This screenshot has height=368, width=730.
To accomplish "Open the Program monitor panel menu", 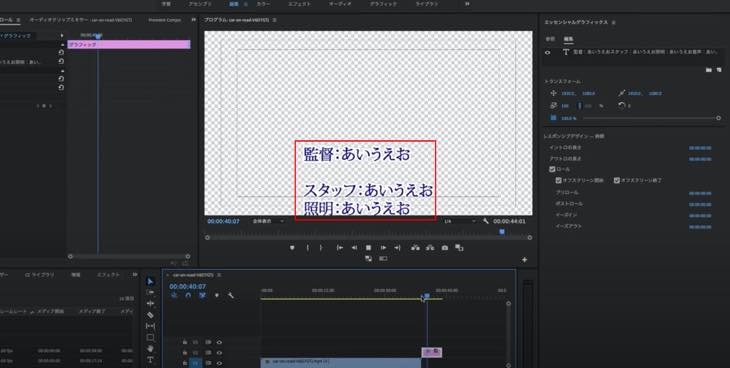I will click(x=274, y=20).
